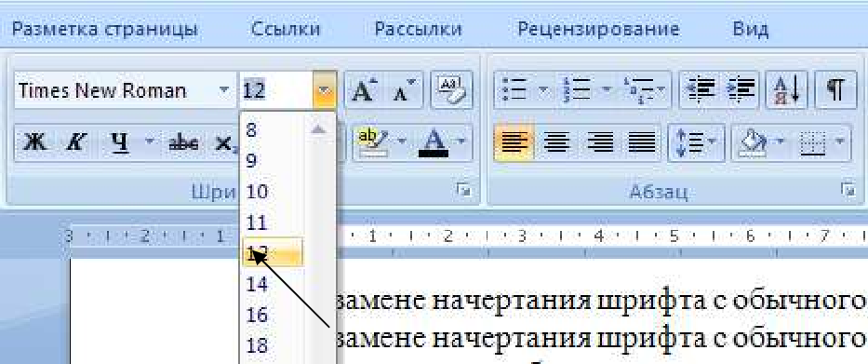Open the line spacing button
The height and width of the screenshot is (364, 868).
696,143
